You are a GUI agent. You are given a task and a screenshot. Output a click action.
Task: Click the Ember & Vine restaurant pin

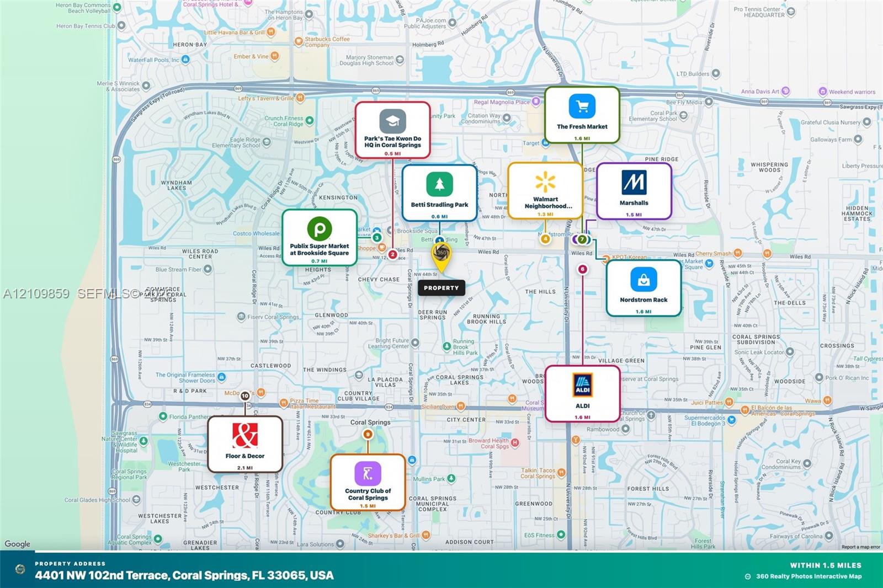click(x=275, y=56)
